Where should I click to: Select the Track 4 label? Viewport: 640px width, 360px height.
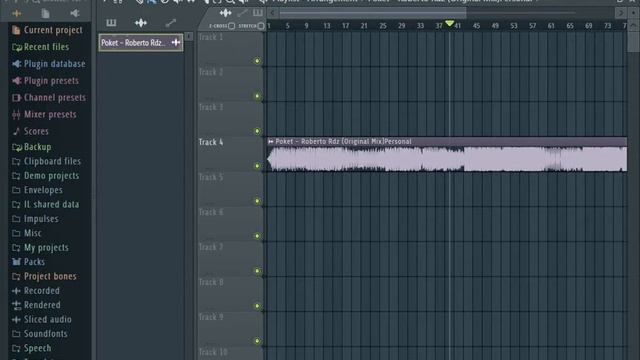[x=211, y=142]
